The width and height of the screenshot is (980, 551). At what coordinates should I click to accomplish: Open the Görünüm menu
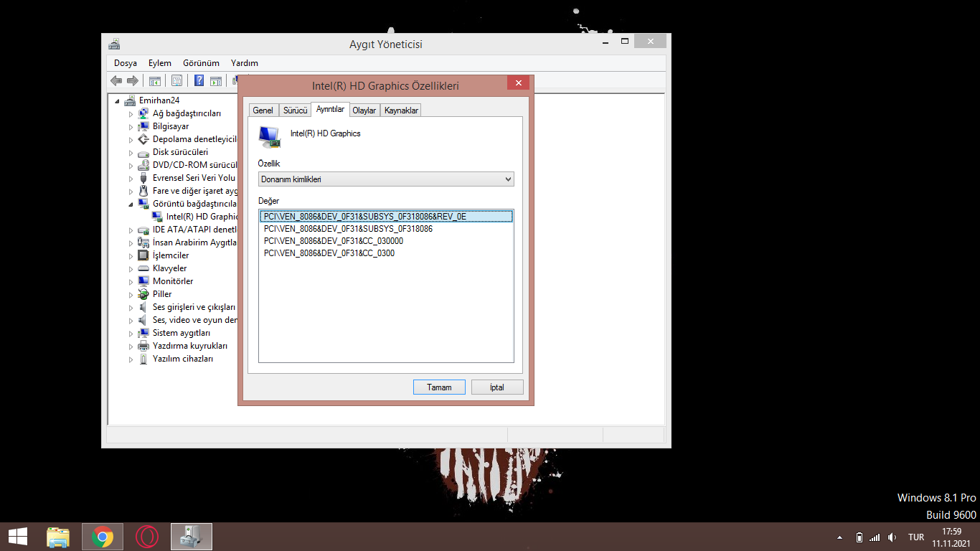point(201,63)
